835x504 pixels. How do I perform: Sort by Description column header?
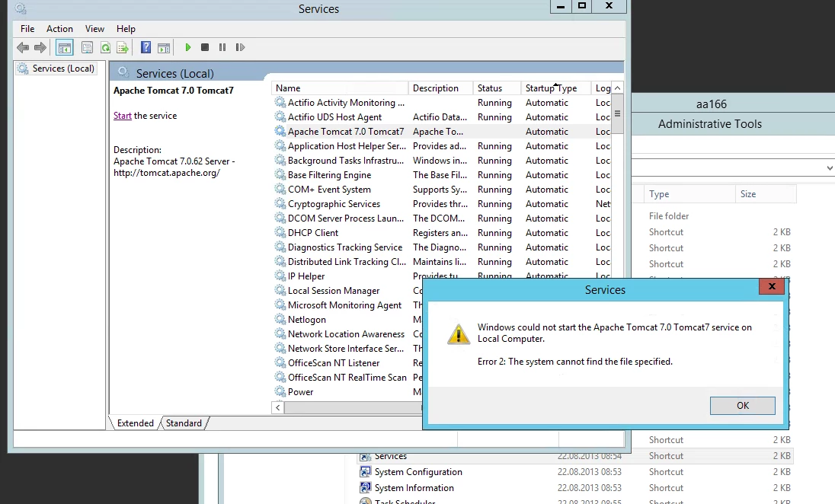(440, 88)
